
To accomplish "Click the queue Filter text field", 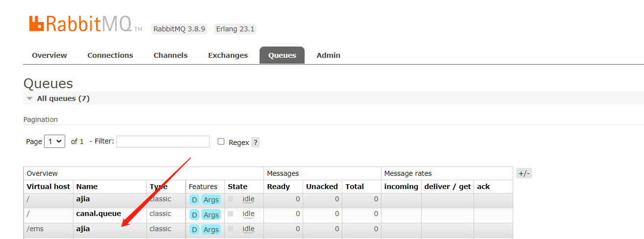I will click(163, 142).
